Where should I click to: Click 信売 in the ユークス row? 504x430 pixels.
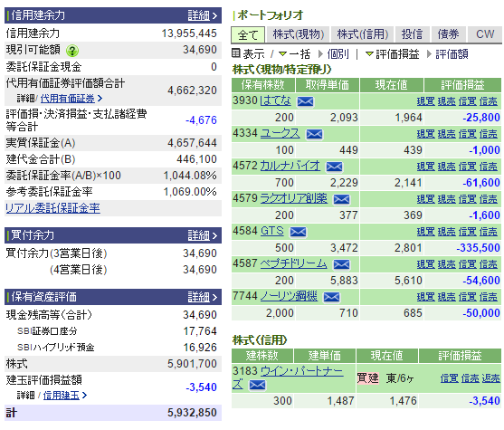pos(489,134)
